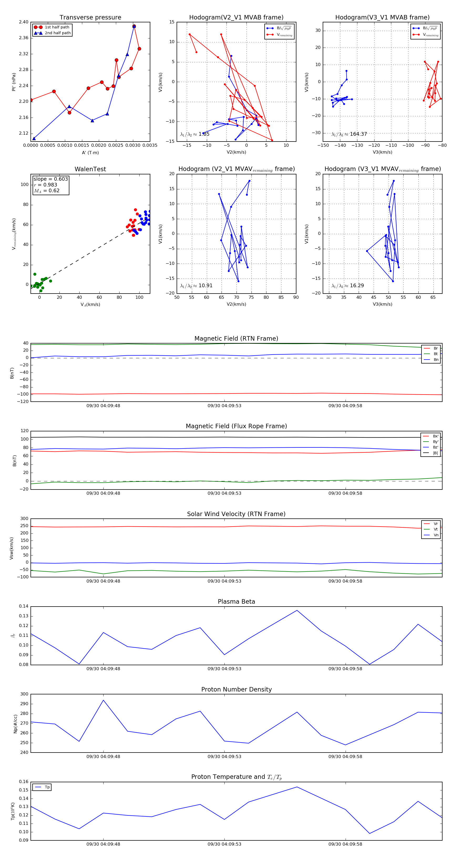Click Plasma Beta '09/30 04:09:53' tick label
The height and width of the screenshot is (868, 473).
(224, 669)
